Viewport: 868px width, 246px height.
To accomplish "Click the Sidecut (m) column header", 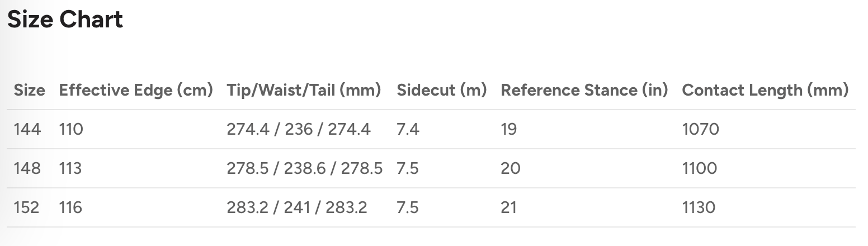I will click(x=441, y=90).
